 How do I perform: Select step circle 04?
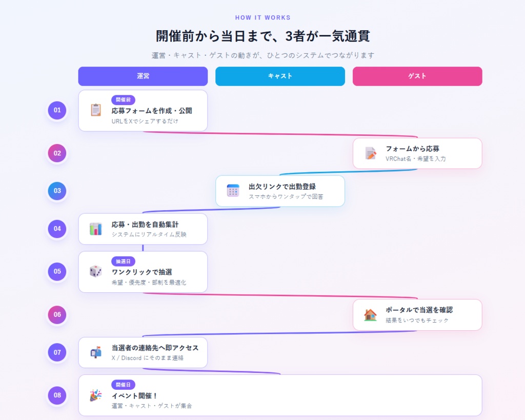coord(57,229)
